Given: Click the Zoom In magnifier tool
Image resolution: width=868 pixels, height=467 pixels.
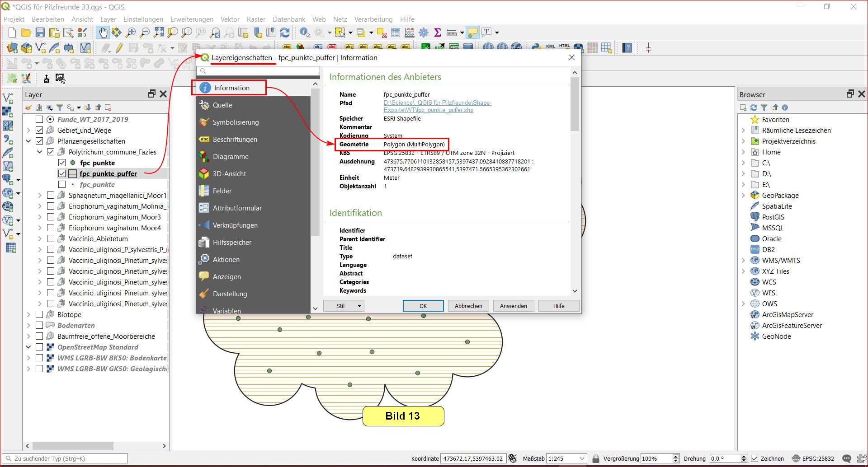Looking at the screenshot, I should click(x=131, y=33).
